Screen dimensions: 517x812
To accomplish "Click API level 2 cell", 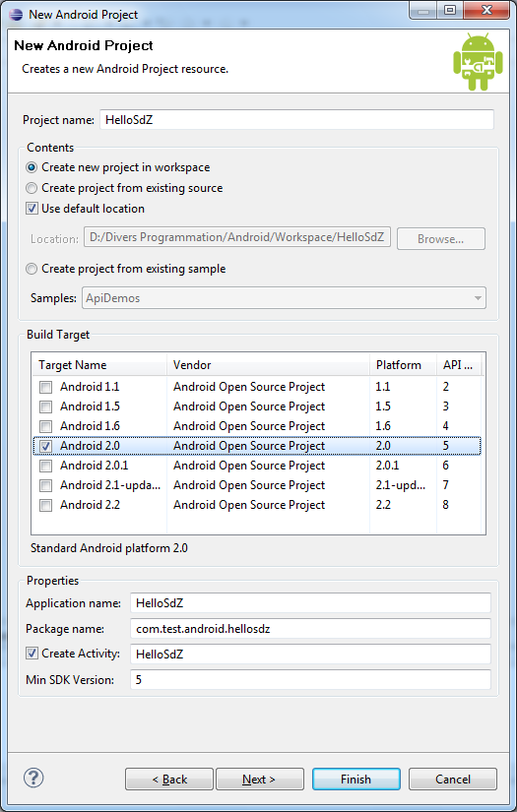I will (445, 387).
